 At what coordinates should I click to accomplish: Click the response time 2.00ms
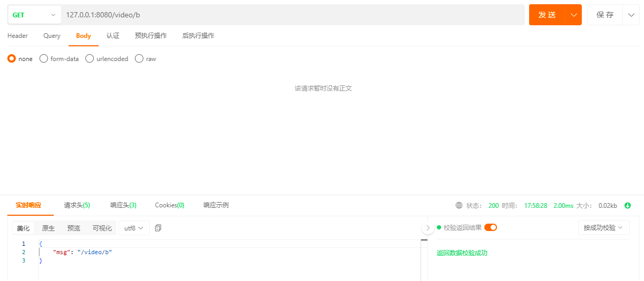click(563, 206)
